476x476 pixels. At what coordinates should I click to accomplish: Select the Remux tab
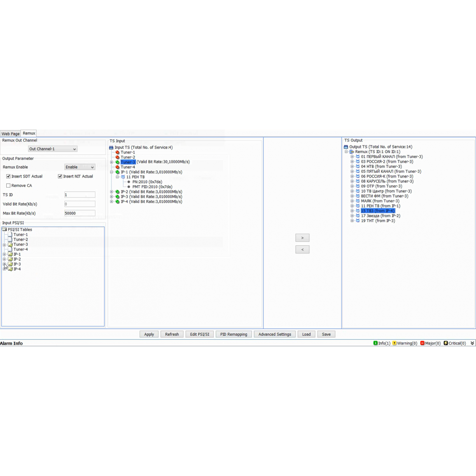pos(29,133)
